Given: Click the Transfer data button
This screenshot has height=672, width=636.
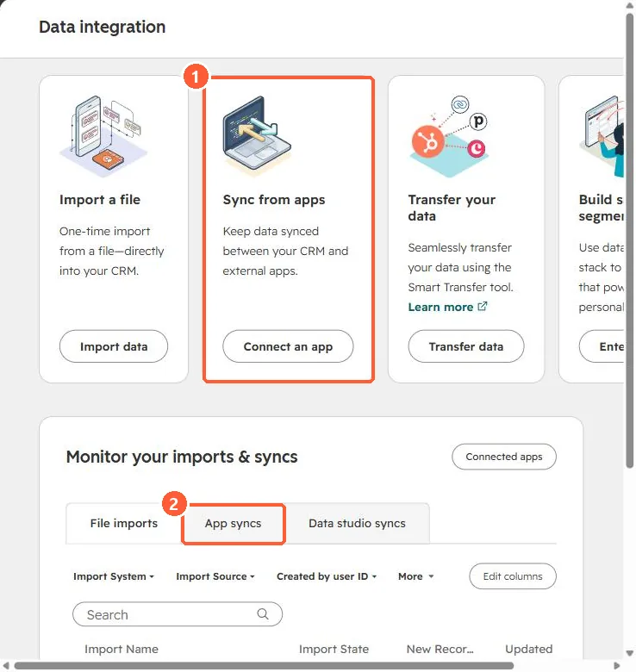Looking at the screenshot, I should [x=466, y=346].
